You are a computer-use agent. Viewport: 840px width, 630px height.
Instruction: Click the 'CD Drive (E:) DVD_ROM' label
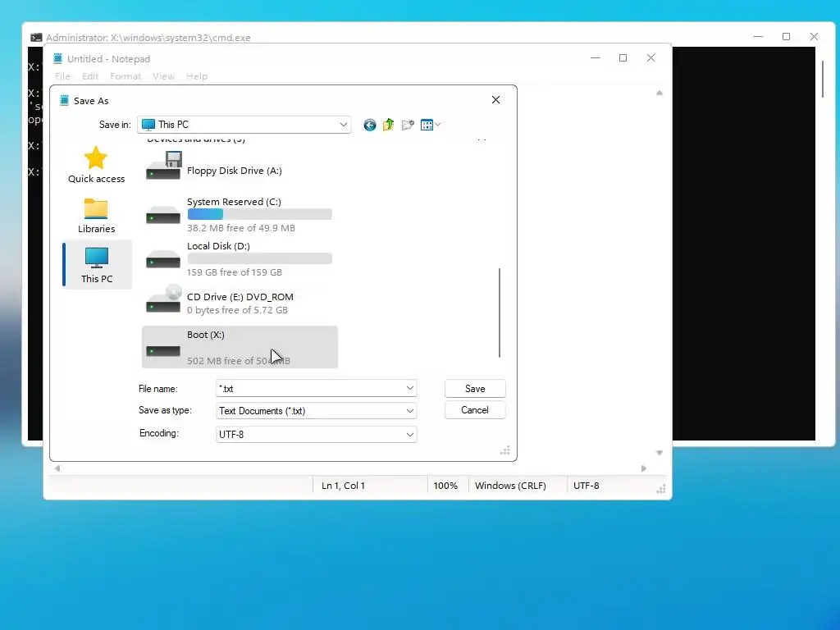tap(240, 297)
